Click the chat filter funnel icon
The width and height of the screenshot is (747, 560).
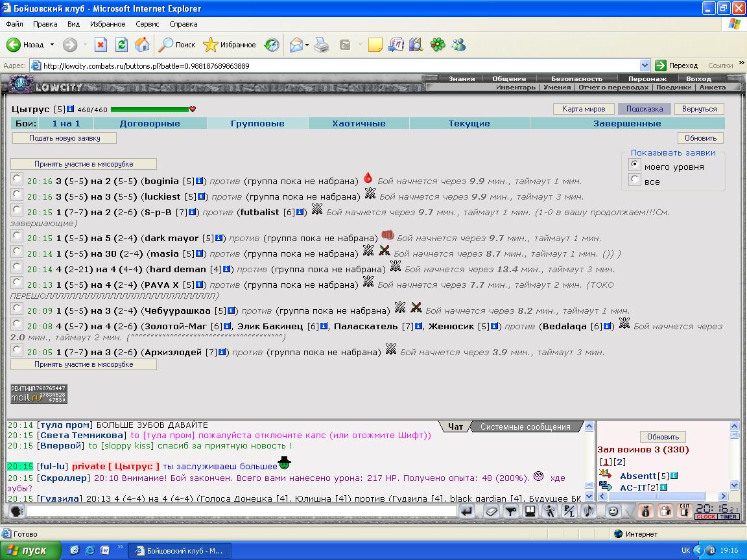coord(511,511)
